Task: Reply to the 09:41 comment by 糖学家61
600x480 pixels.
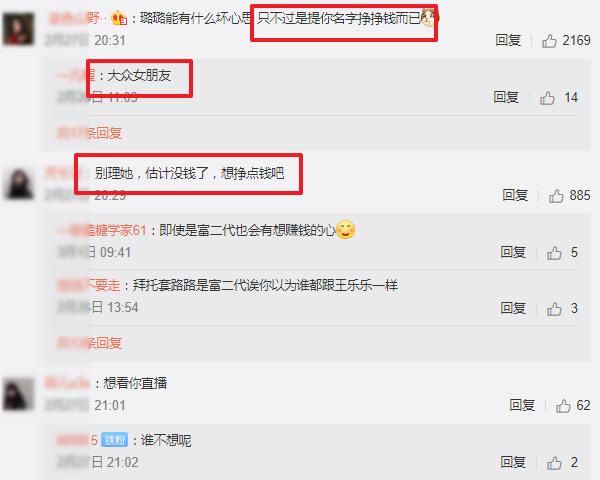Action: click(x=513, y=252)
